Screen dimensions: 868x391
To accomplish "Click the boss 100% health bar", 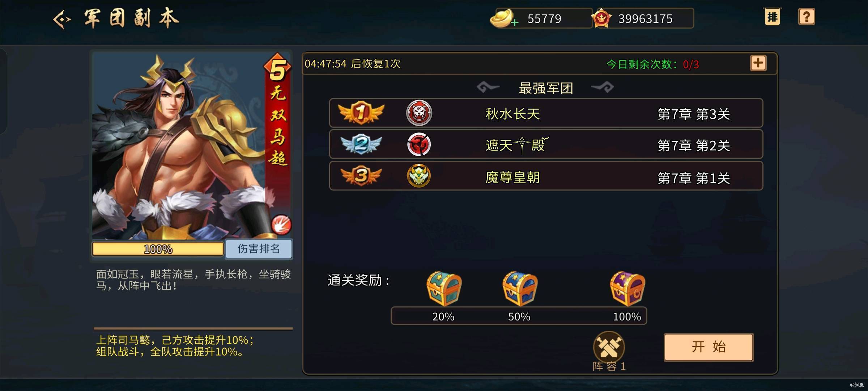I will 158,249.
